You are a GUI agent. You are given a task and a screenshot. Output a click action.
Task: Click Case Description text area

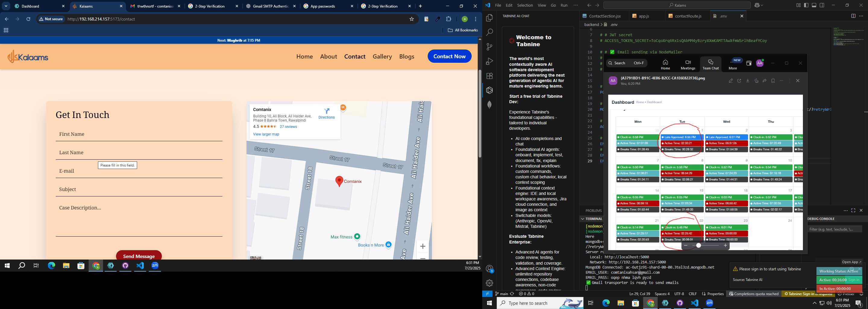tap(139, 218)
